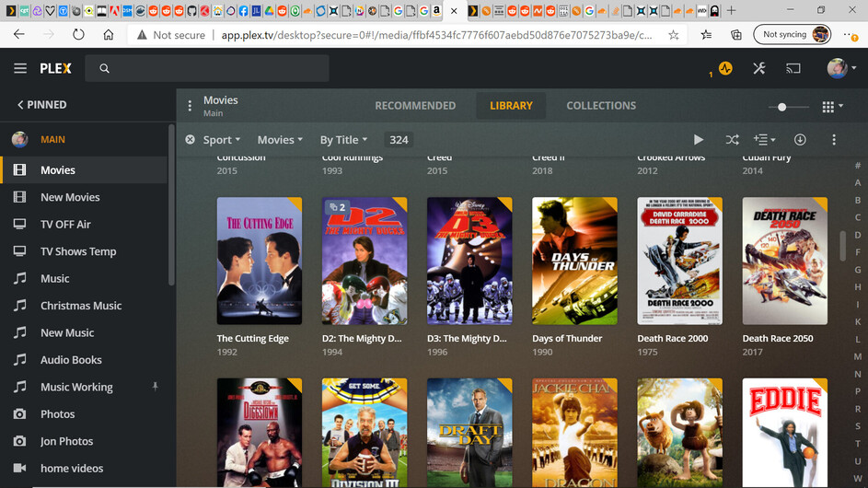This screenshot has height=488, width=868.
Task: Open the By Title sort dropdown
Action: [x=343, y=140]
